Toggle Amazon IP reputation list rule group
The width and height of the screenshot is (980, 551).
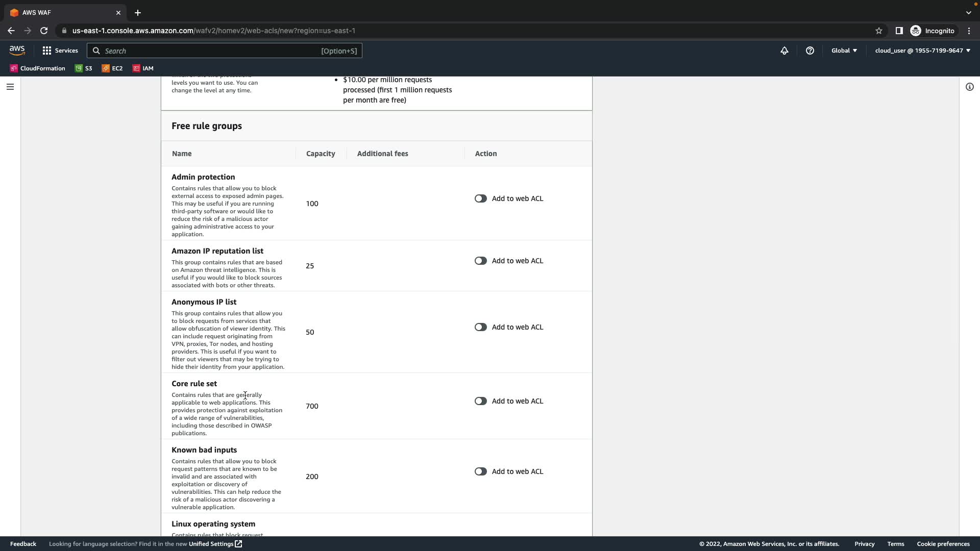coord(480,261)
